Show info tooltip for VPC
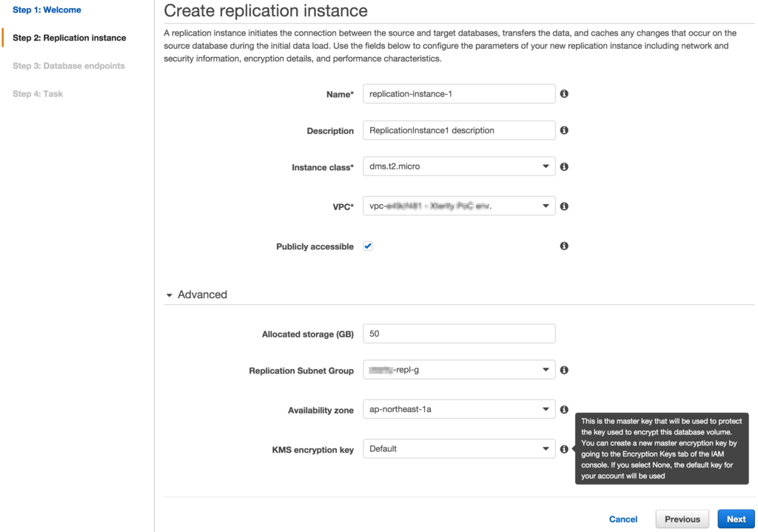Viewport: 758px width, 532px height. click(x=563, y=206)
